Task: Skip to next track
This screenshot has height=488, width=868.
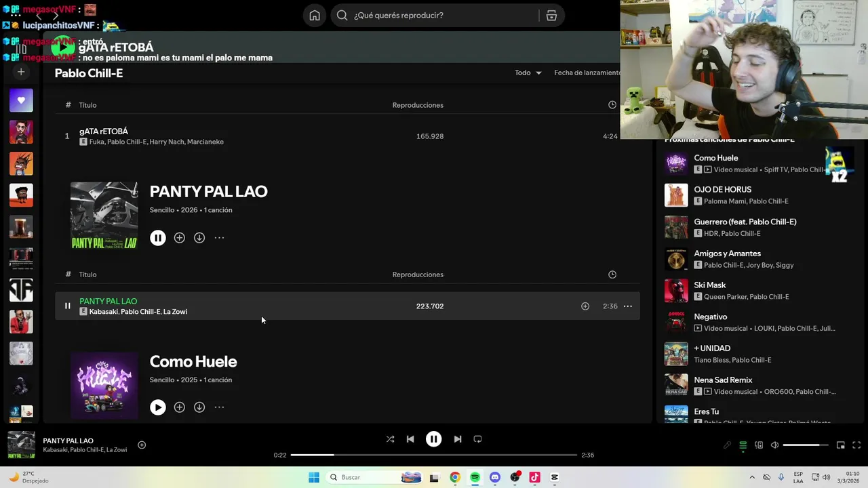Action: pos(458,439)
